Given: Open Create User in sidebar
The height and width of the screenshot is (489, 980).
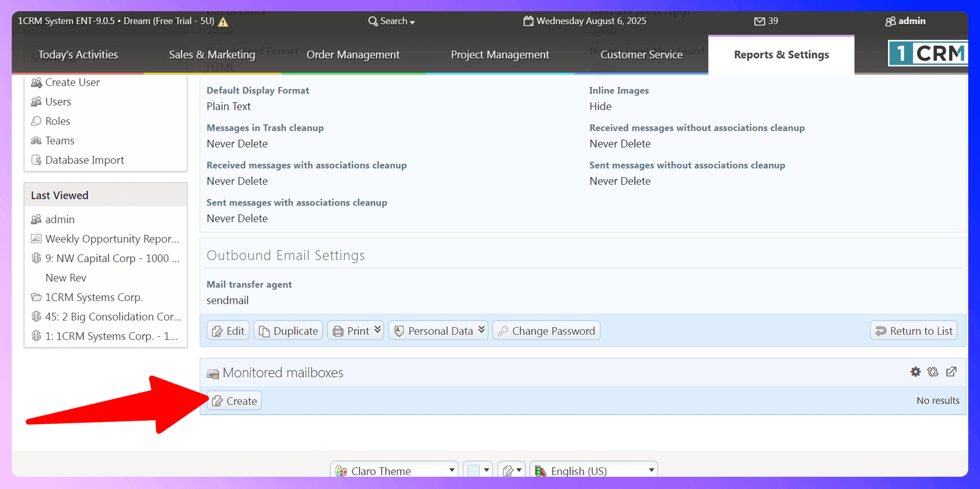Looking at the screenshot, I should click(x=72, y=82).
